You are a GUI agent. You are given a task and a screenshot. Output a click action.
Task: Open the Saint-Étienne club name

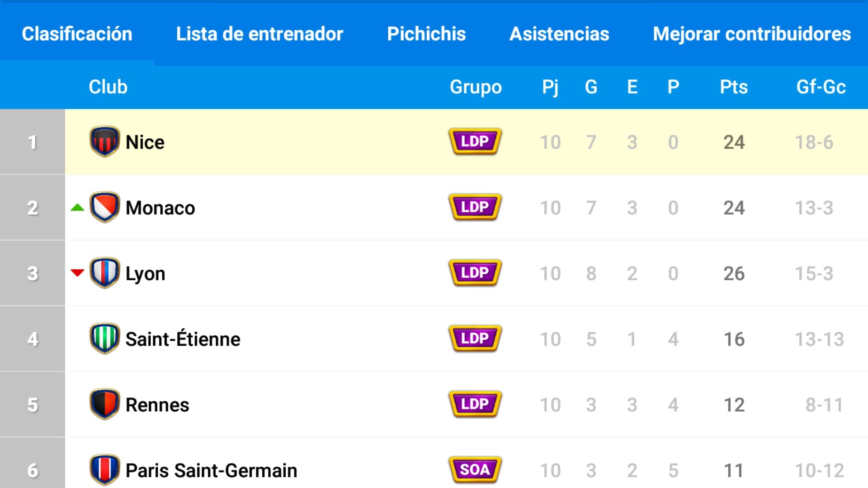[183, 339]
